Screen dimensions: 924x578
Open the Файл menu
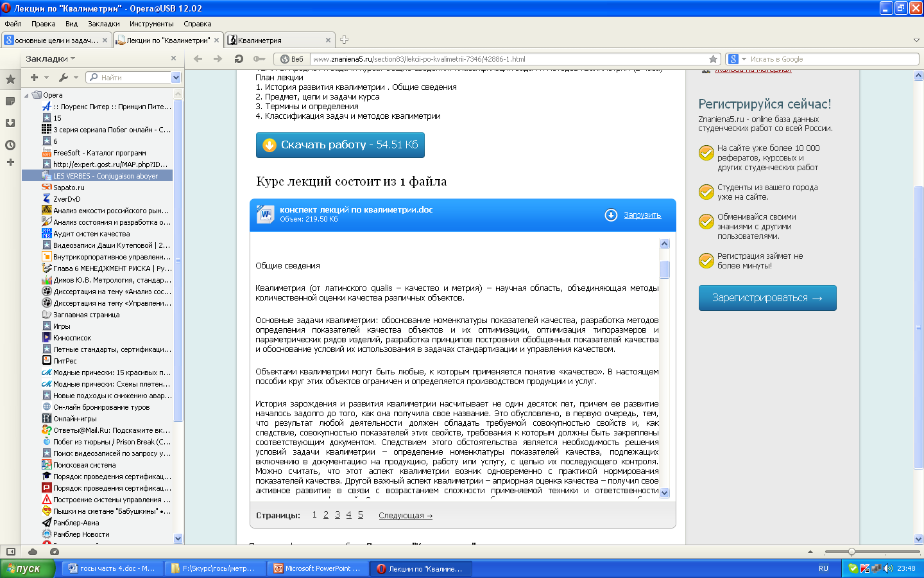(x=13, y=24)
